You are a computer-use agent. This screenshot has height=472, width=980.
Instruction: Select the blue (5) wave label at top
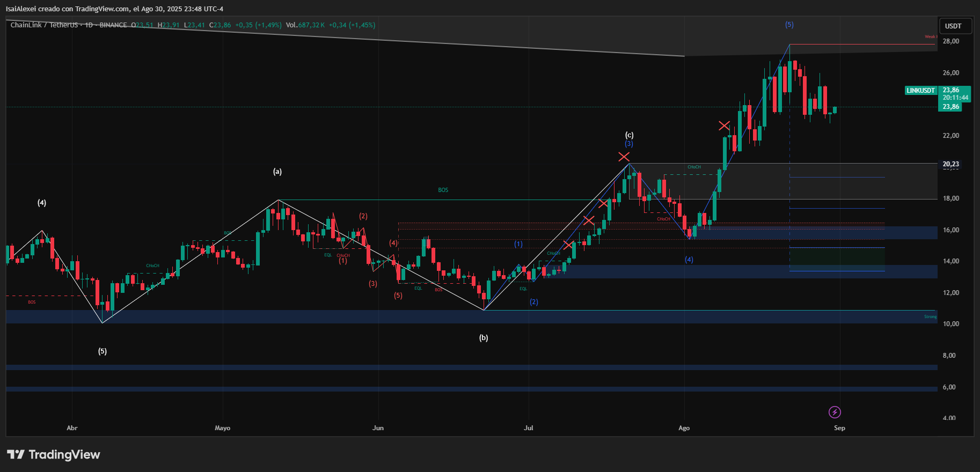tap(789, 25)
